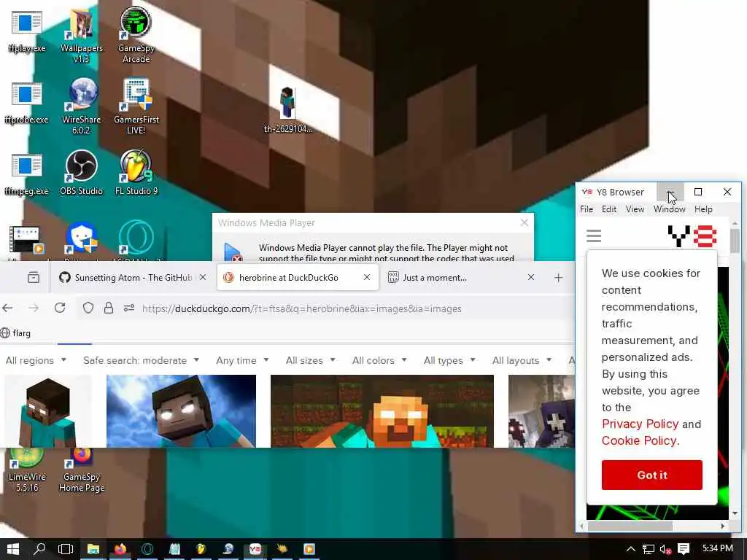This screenshot has height=560, width=747.
Task: Open the Help menu in Y8 Browser
Action: coord(703,209)
